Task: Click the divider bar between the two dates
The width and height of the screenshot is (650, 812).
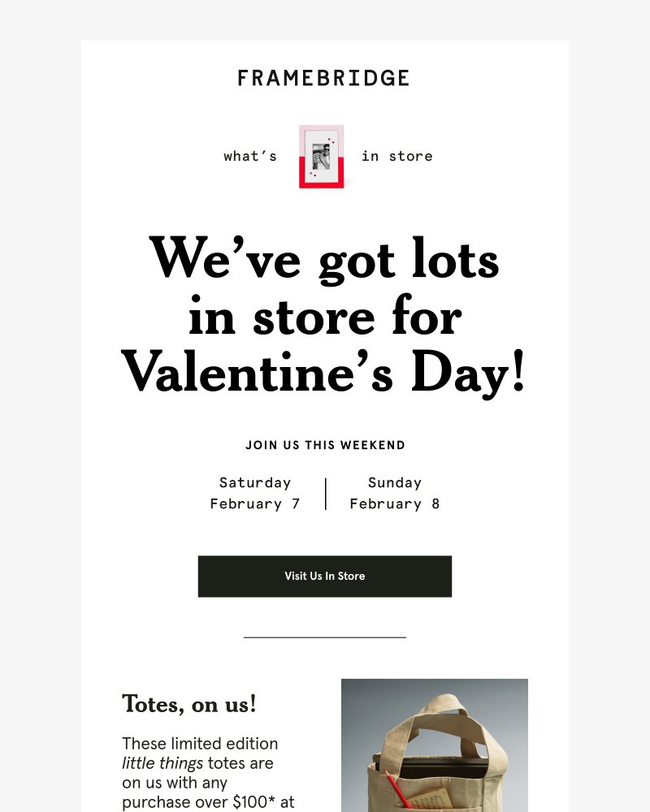Action: [x=325, y=493]
